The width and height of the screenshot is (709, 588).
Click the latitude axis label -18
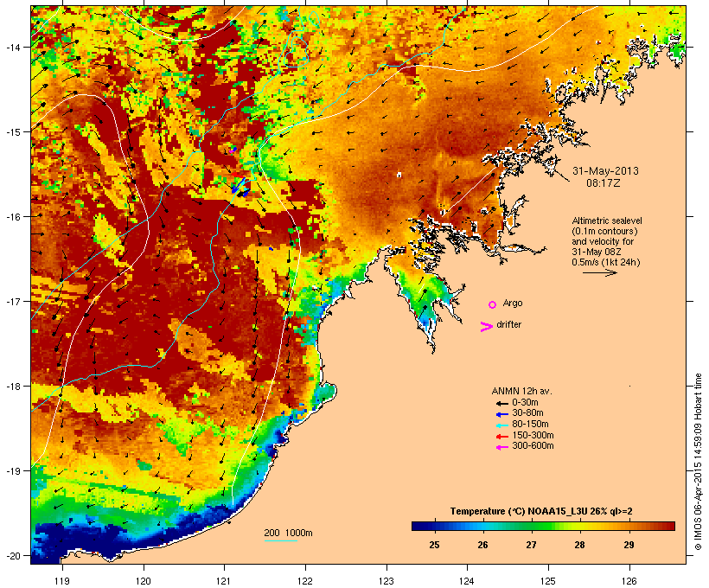coord(12,387)
